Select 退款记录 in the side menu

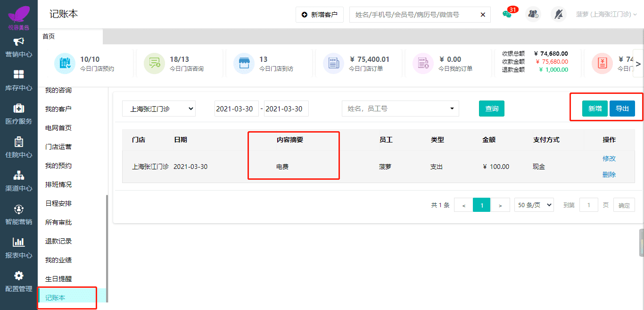(x=58, y=241)
